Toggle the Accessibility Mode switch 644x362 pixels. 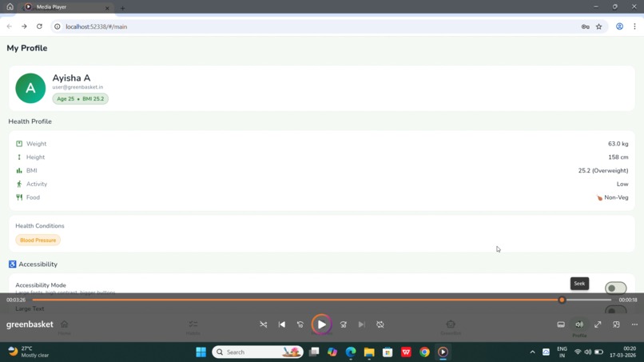(616, 288)
